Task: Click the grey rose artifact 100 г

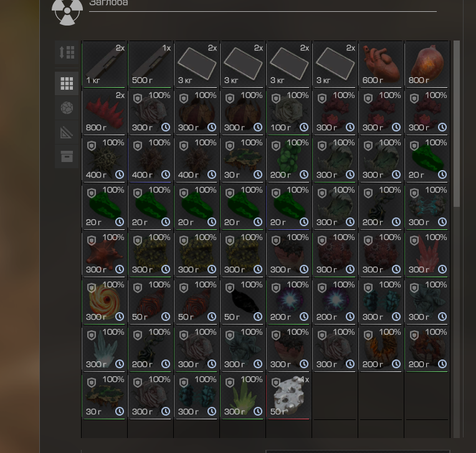Action: coord(288,112)
